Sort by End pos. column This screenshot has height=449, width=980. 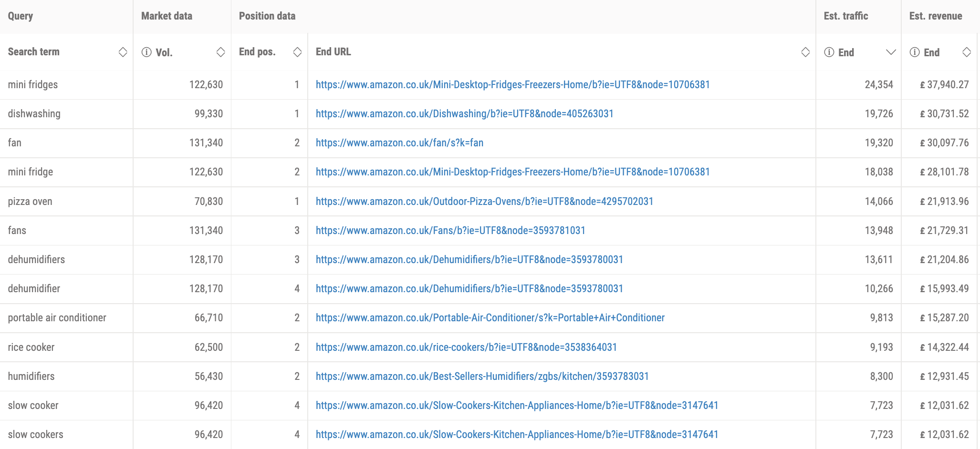(297, 52)
